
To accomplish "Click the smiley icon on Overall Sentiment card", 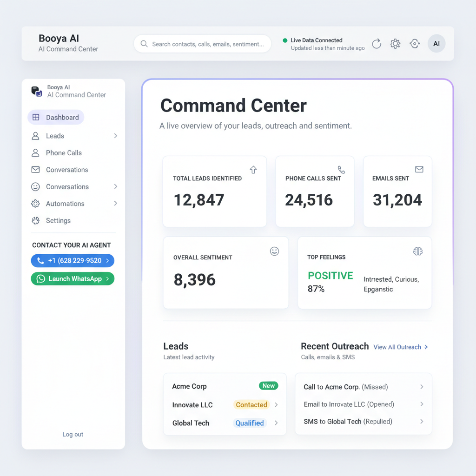I will tap(274, 251).
